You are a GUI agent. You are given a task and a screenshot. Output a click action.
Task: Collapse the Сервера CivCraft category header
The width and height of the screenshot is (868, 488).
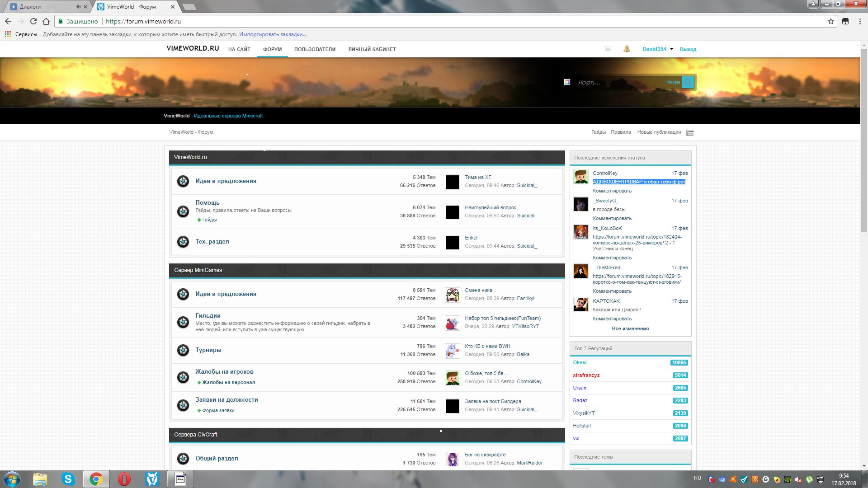point(367,435)
